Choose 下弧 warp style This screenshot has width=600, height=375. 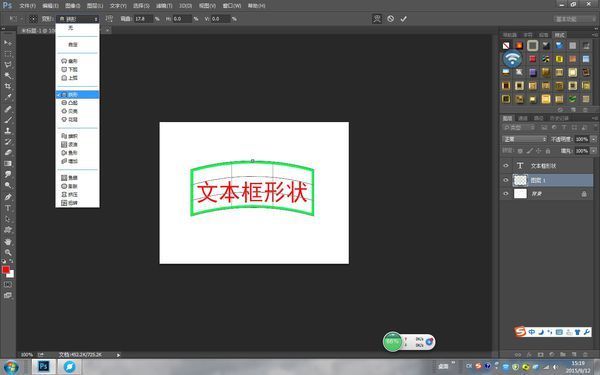click(78, 69)
